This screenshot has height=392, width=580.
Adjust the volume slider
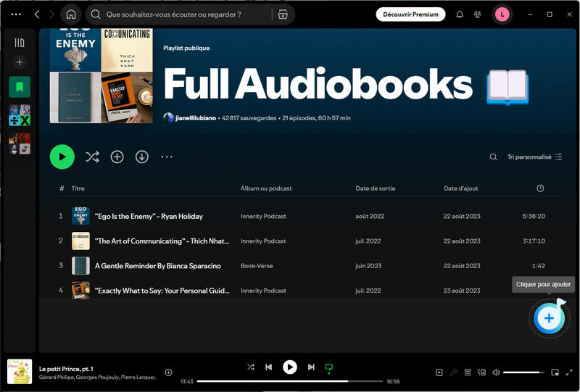[523, 372]
